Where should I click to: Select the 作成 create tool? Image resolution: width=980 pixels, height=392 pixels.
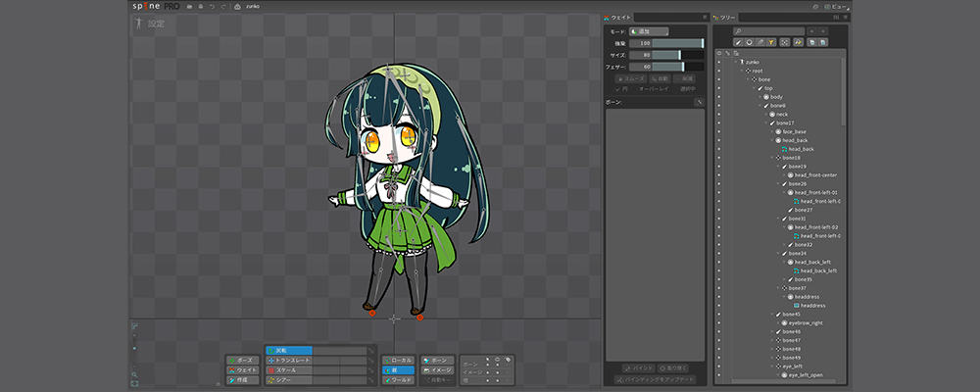242,380
